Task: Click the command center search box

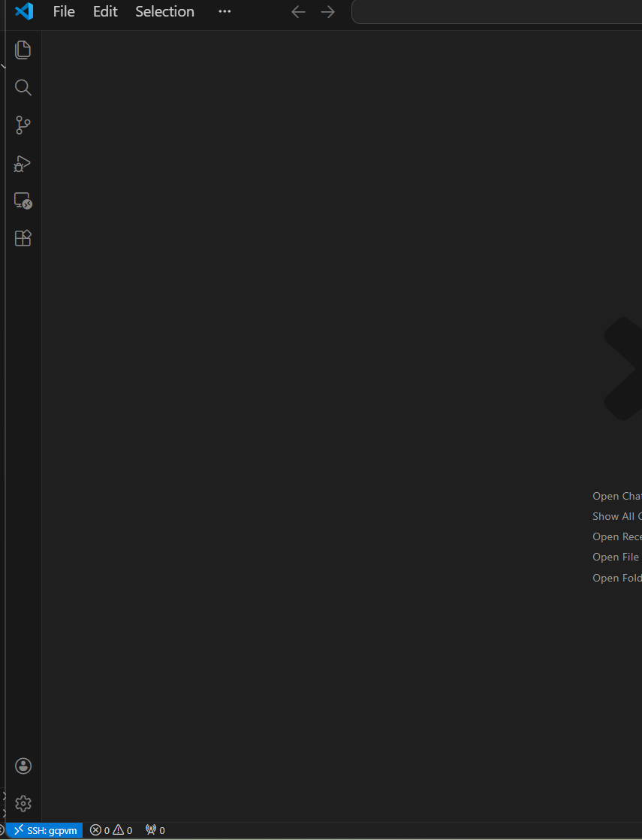Action: point(496,12)
